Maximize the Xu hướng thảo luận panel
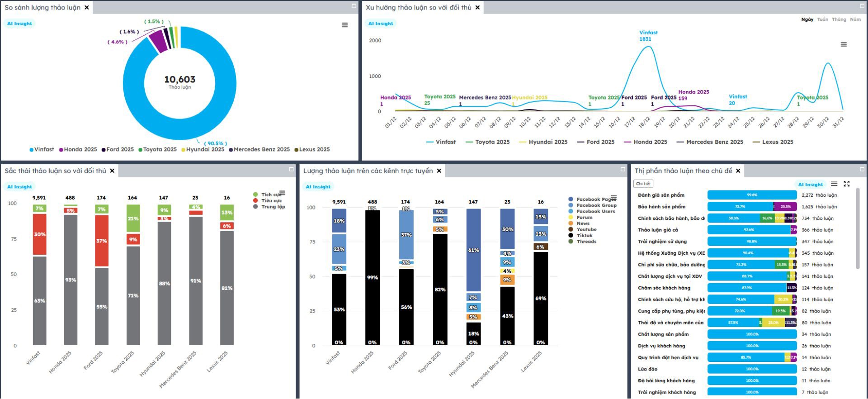 click(862, 6)
